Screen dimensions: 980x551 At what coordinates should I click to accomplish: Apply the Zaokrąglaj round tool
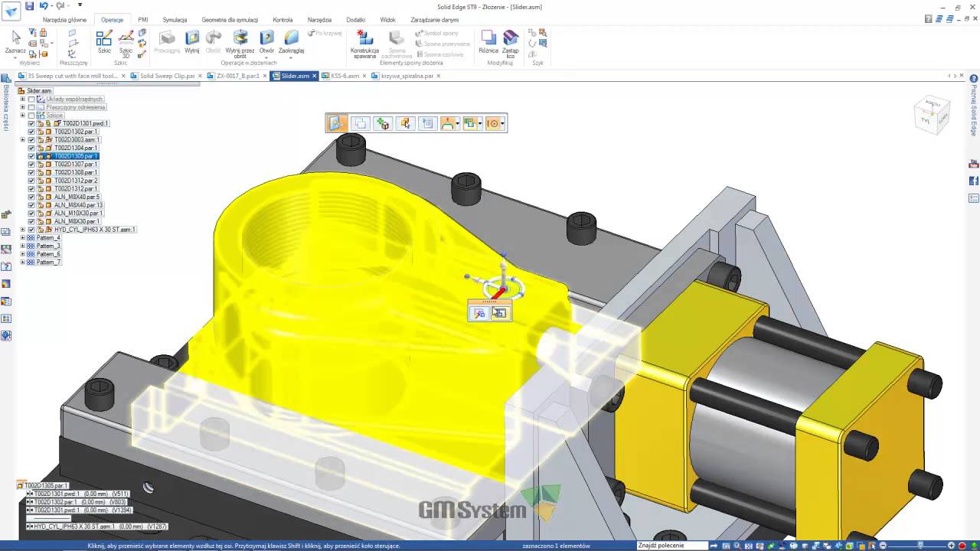(x=291, y=41)
